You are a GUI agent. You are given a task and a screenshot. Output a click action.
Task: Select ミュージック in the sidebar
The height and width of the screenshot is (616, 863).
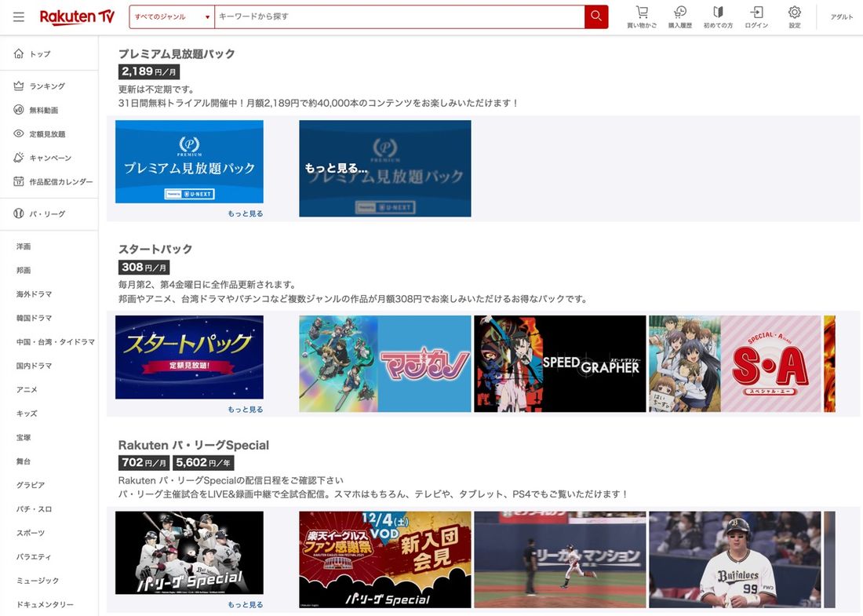(38, 580)
